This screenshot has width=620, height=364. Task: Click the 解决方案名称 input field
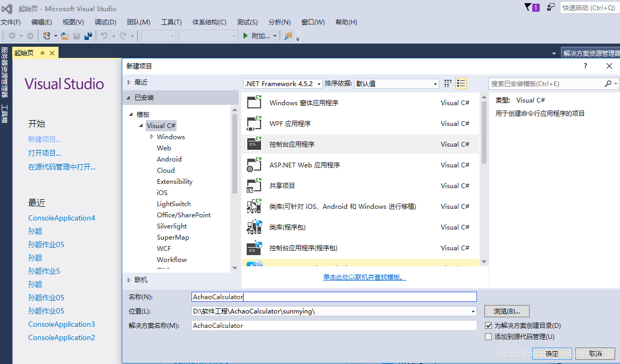pos(334,326)
